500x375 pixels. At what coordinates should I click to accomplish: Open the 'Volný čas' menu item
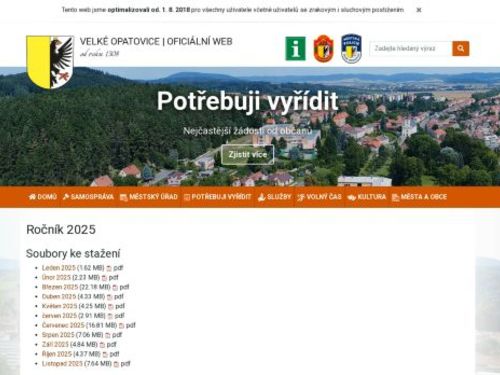pyautogui.click(x=319, y=197)
